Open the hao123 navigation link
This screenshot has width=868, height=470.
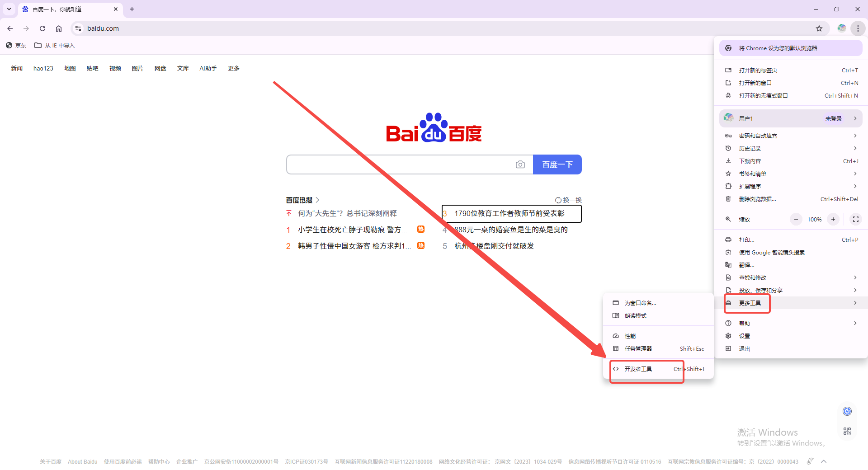43,68
